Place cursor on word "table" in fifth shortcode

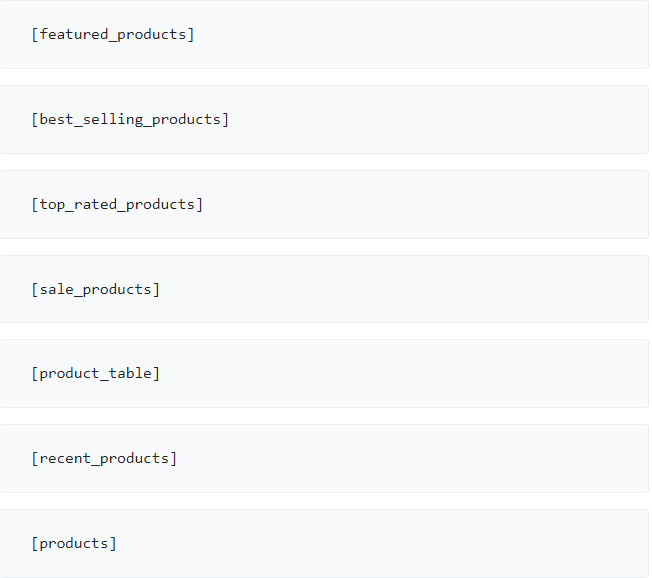pos(130,373)
